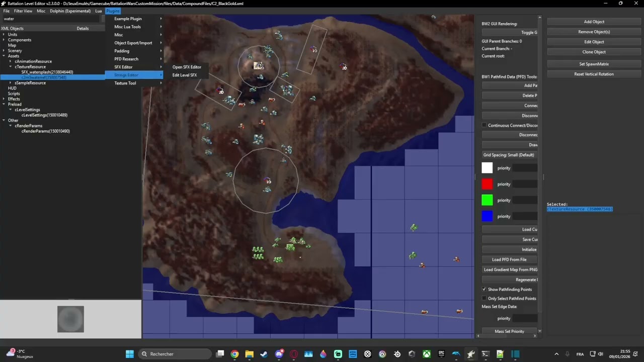This screenshot has height=362, width=644.
Task: Expand the Effects tree node
Action: pyautogui.click(x=4, y=99)
